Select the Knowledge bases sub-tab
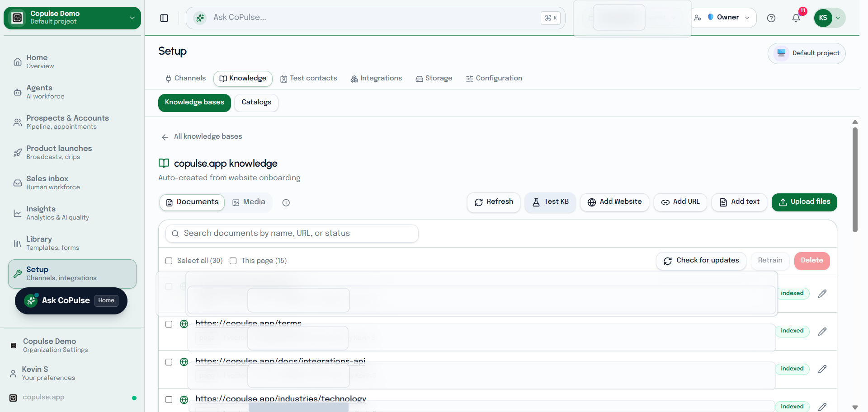868x412 pixels. click(194, 103)
